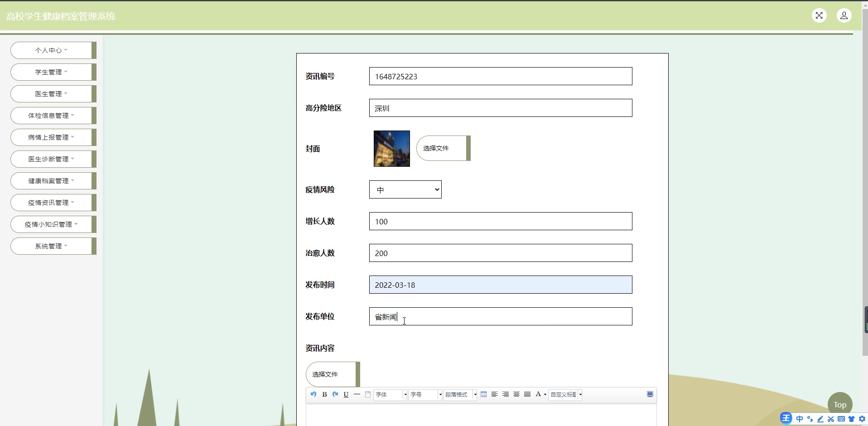Click the redo icon in the editor toolbar
The image size is (868, 426).
pos(335,394)
